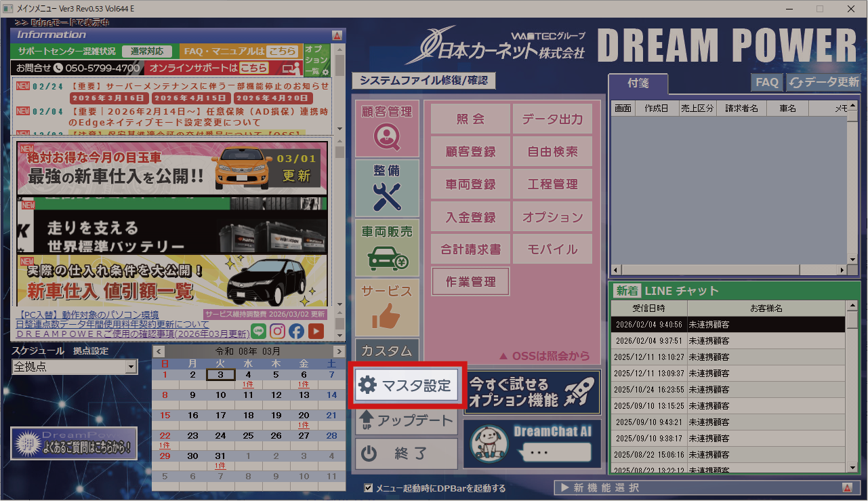Screen dimensions: 868x501
Task: Open the YouTube icon
Action: click(315, 331)
